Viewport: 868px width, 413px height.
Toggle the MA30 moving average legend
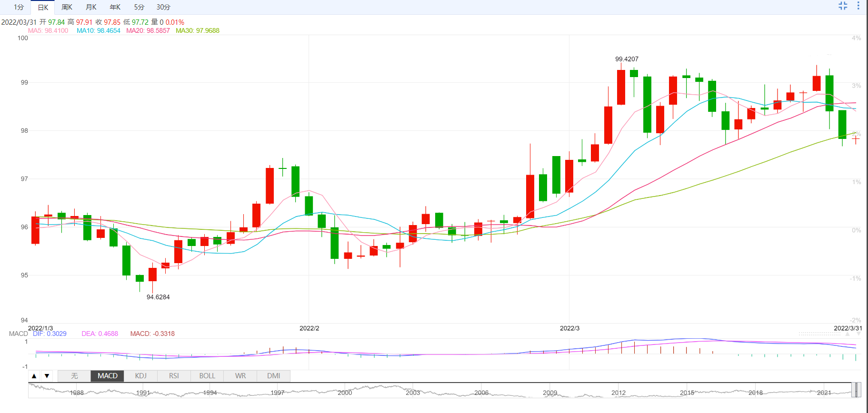[198, 30]
